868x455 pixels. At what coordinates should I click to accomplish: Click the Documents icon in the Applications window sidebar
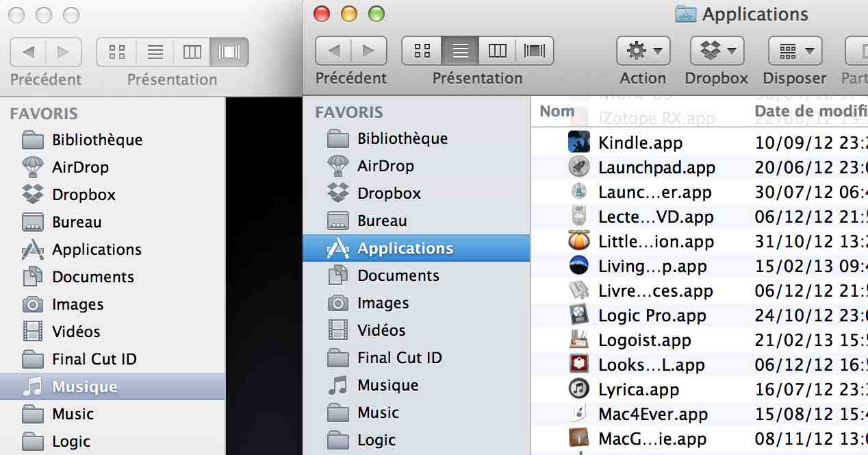click(x=338, y=275)
